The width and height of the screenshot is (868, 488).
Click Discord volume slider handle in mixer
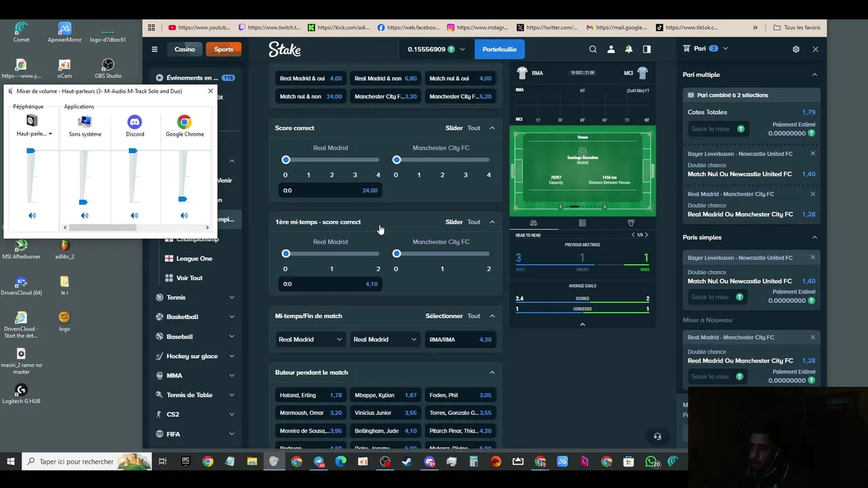(x=133, y=151)
